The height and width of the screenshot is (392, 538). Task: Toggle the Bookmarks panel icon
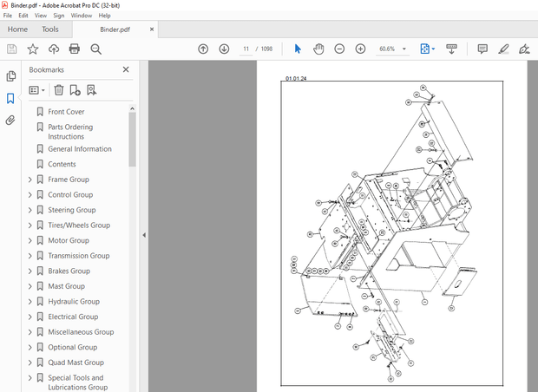[10, 98]
